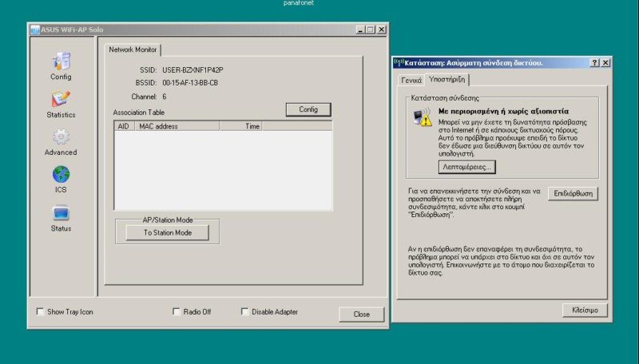The width and height of the screenshot is (639, 364).
Task: Select the Status monitor icon
Action: click(62, 213)
